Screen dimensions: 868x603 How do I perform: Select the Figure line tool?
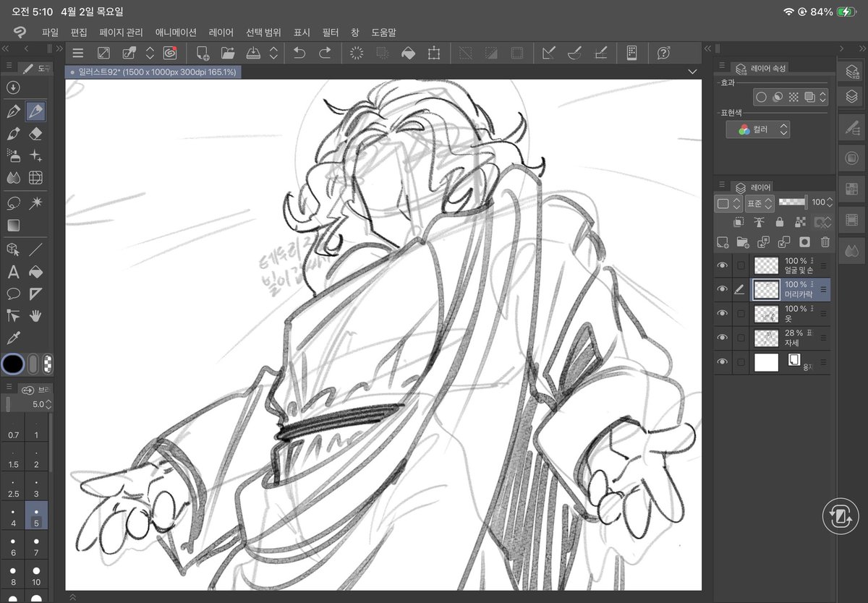pyautogui.click(x=35, y=249)
